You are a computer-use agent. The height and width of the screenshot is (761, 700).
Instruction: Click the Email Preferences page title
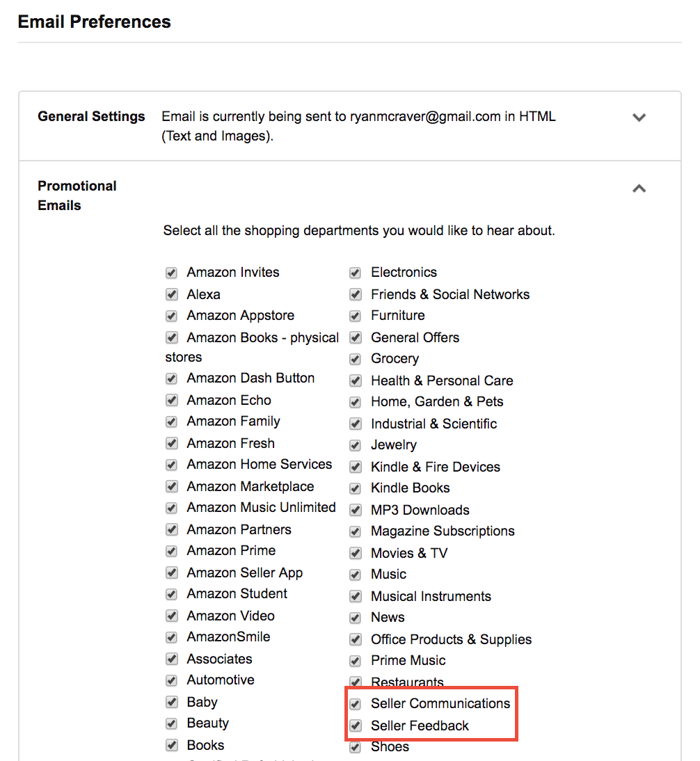pyautogui.click(x=94, y=22)
